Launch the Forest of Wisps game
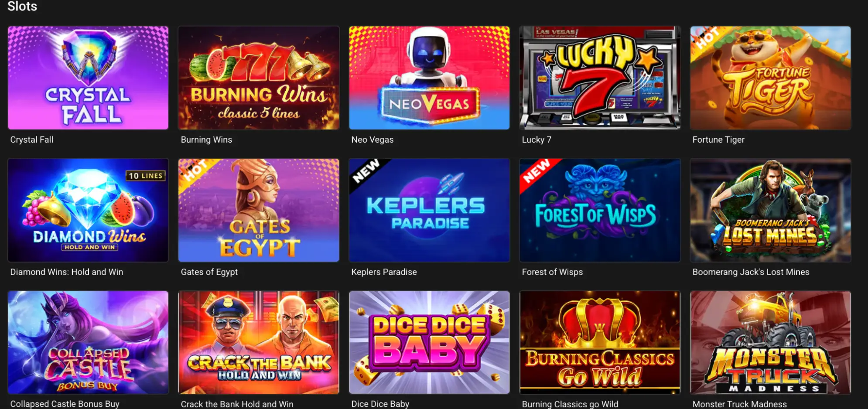This screenshot has height=409, width=868. click(600, 210)
